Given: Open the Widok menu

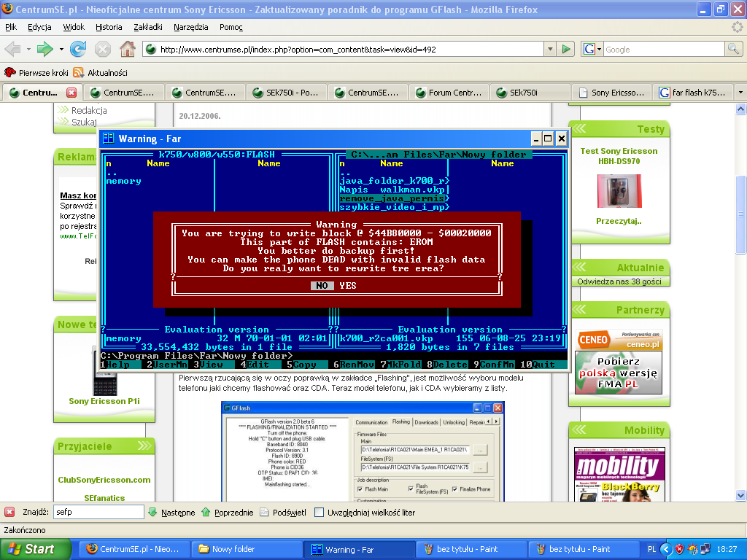Looking at the screenshot, I should pyautogui.click(x=74, y=27).
